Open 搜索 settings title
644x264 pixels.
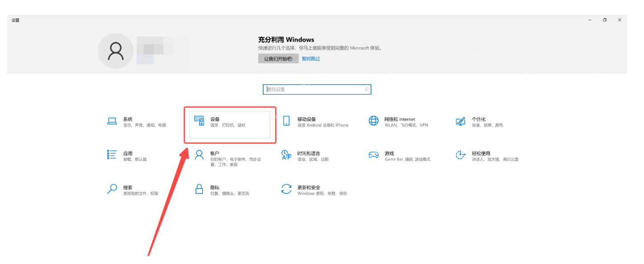click(x=128, y=187)
